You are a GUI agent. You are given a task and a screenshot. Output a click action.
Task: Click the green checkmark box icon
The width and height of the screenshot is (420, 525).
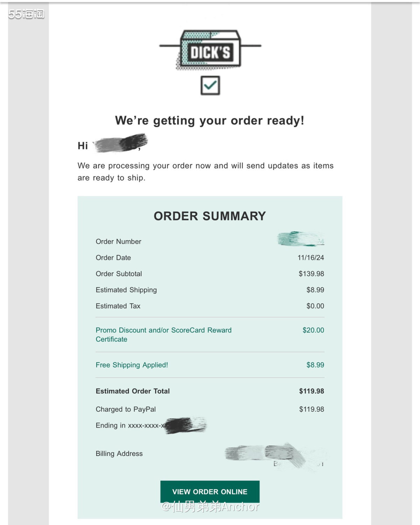pos(210,85)
